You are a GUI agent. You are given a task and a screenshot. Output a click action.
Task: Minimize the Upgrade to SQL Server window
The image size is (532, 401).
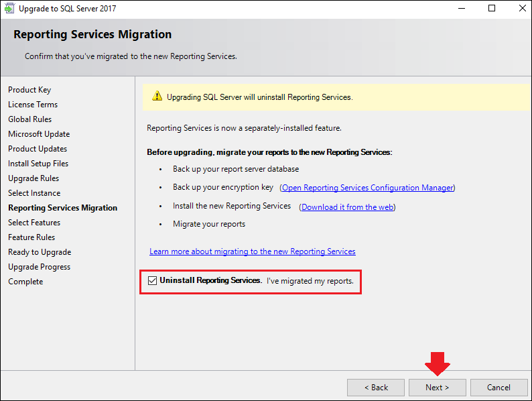(x=462, y=8)
